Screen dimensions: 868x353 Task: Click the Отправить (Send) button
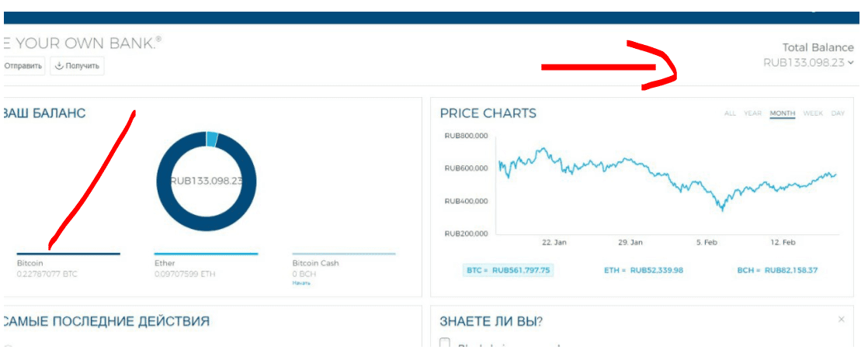(23, 66)
